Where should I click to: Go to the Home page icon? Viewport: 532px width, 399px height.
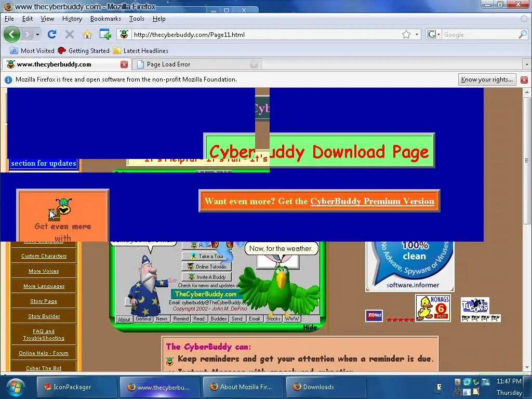[87, 34]
